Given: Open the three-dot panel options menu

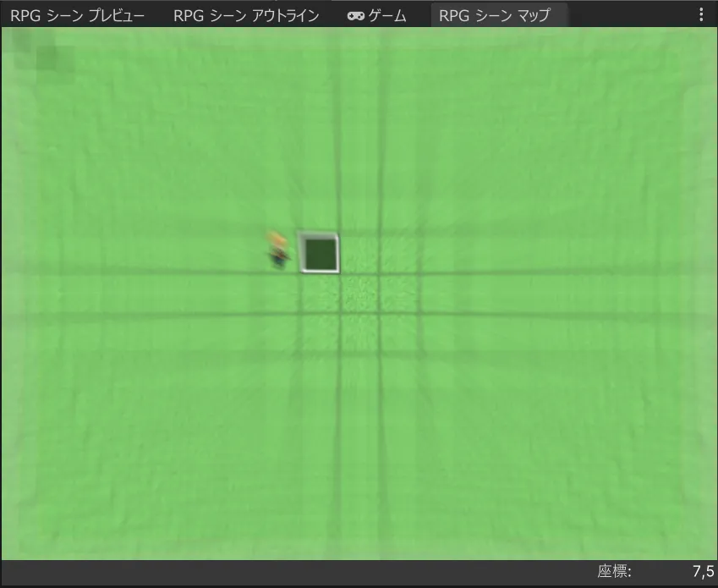Looking at the screenshot, I should [x=700, y=15].
